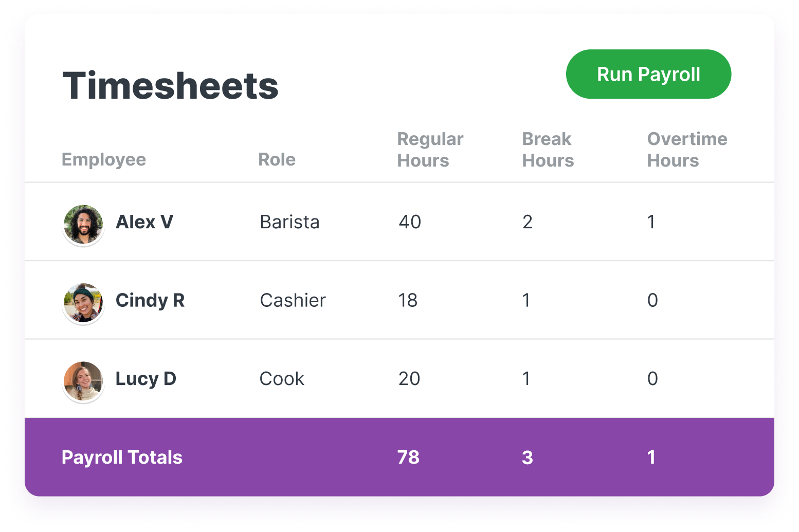Click the Payroll Totals row label
Image resolution: width=799 pixels, height=532 pixels.
tap(122, 457)
